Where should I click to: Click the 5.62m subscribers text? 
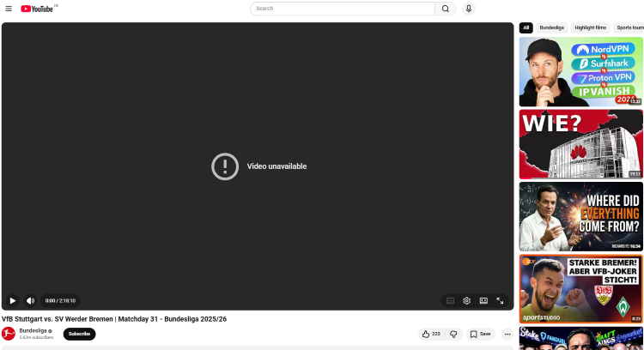click(37, 337)
